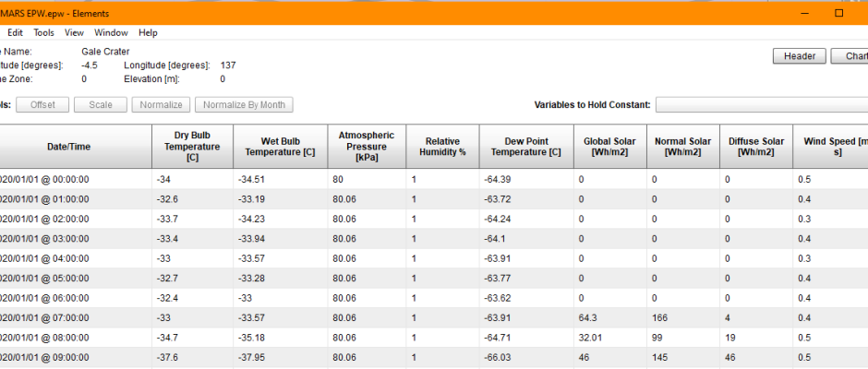Maximize the Elements window
This screenshot has width=868, height=369.
(838, 13)
